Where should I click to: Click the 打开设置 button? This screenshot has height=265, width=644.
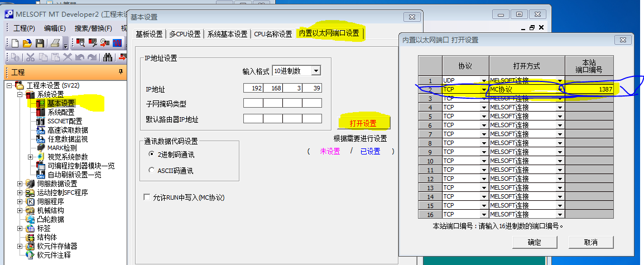pos(363,123)
